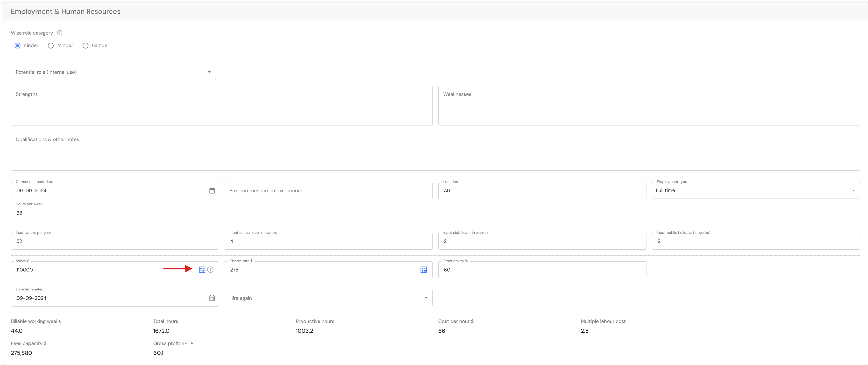Select the Minder radio button
Screen dimensions: 868x365
pyautogui.click(x=51, y=45)
